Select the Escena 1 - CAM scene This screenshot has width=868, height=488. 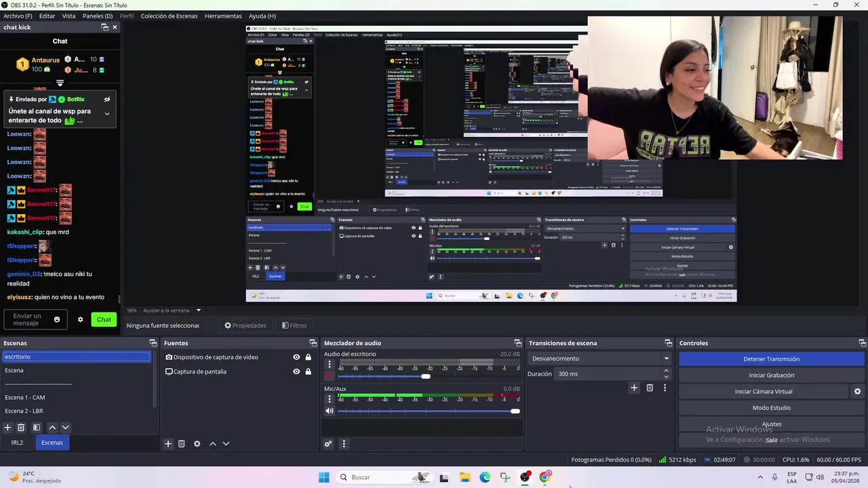tap(77, 397)
